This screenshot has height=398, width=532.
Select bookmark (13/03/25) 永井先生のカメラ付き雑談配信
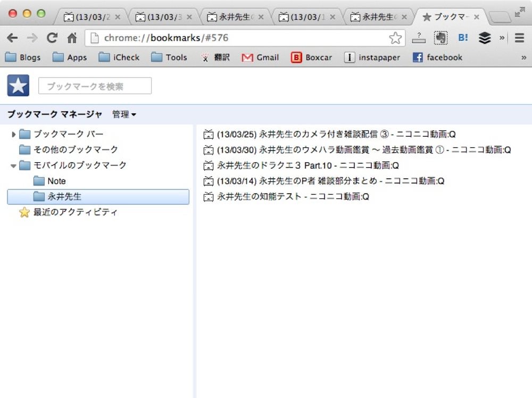[x=329, y=135]
